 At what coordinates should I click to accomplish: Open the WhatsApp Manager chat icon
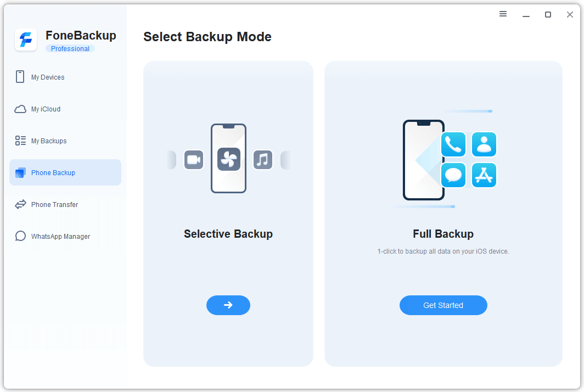coord(20,236)
